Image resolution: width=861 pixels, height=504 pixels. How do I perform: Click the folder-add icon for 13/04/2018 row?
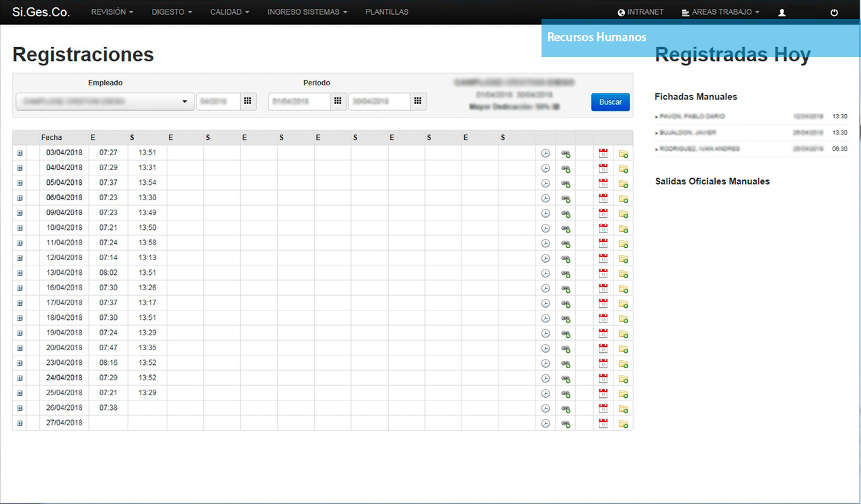click(623, 274)
